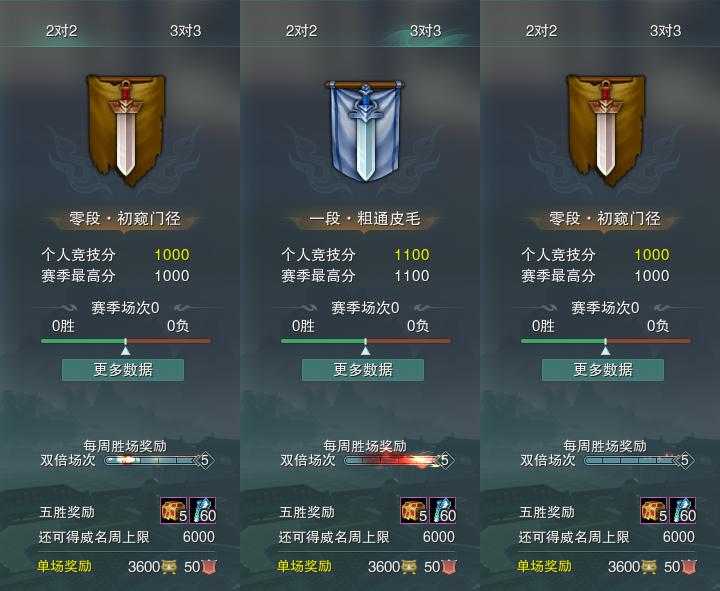Switch to 2对2 tab in right panel
Image resolution: width=720 pixels, height=591 pixels.
pos(541,31)
